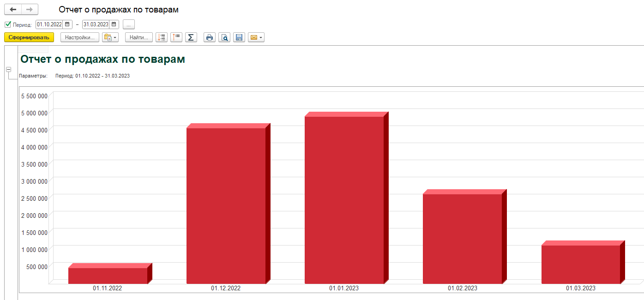
Task: Open calendar for start date 01.10.2022
Action: coord(67,24)
